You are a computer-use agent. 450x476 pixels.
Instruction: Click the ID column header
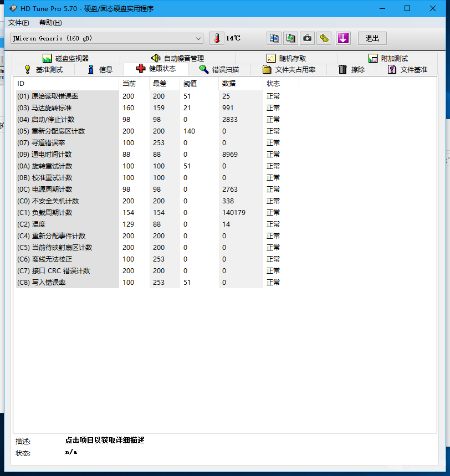click(x=67, y=84)
